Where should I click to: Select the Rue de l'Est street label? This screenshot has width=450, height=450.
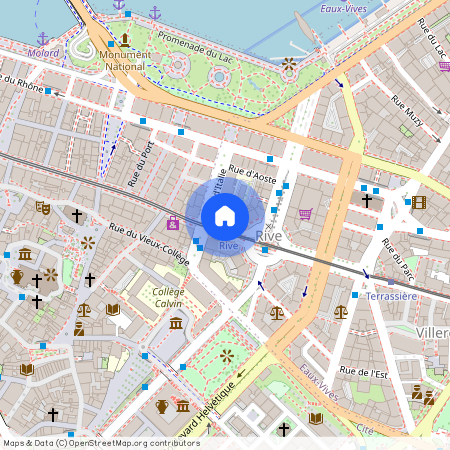tap(364, 372)
